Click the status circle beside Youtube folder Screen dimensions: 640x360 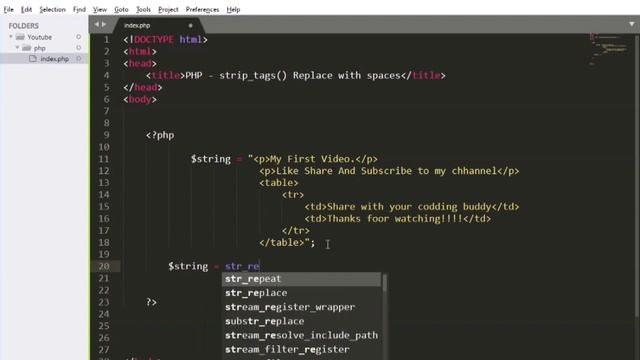78,37
